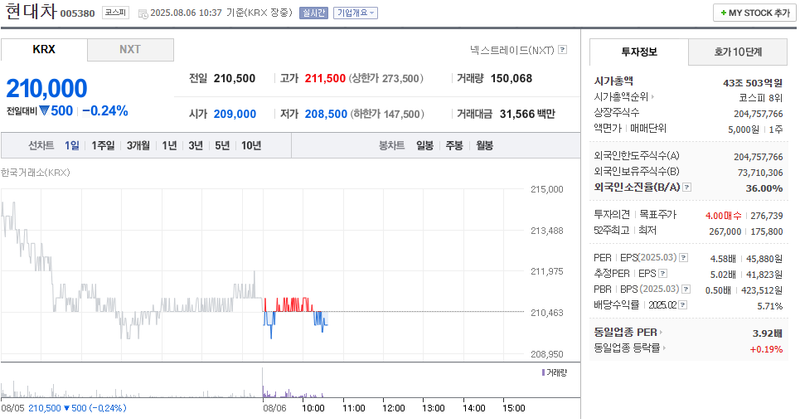Click the 외국인소진율 value 36.00%
The height and width of the screenshot is (419, 800).
tap(764, 188)
